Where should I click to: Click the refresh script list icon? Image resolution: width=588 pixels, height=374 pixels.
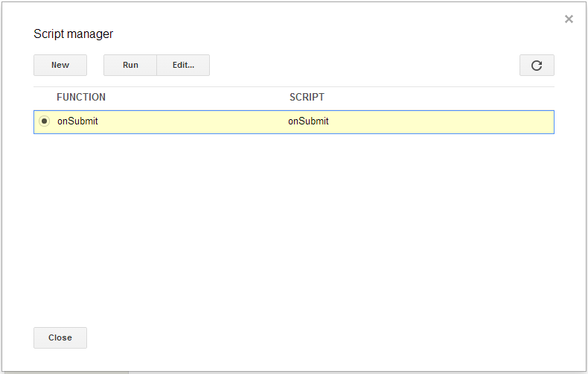coord(537,66)
